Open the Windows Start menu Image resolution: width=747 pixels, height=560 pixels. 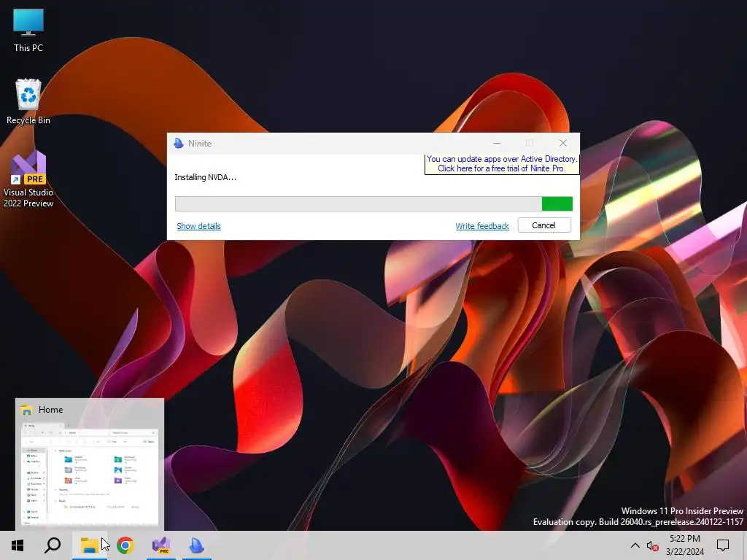[x=18, y=545]
